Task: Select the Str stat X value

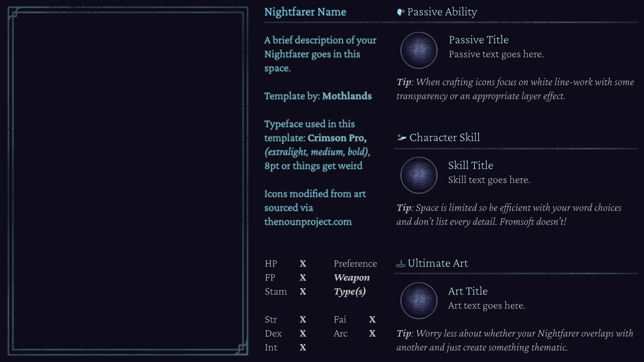Action: (303, 320)
